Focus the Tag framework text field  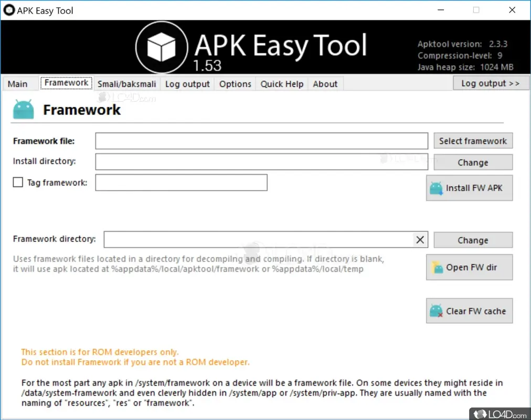[x=181, y=183]
